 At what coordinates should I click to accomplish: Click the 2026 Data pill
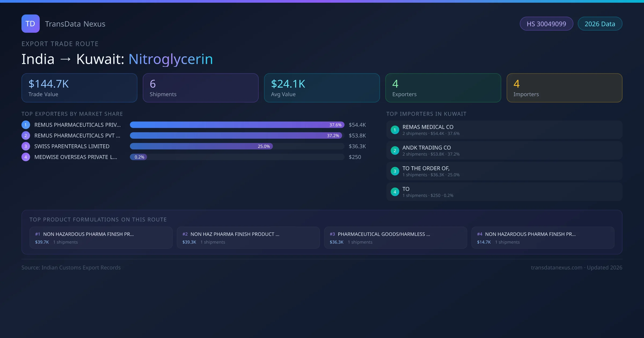(x=600, y=24)
